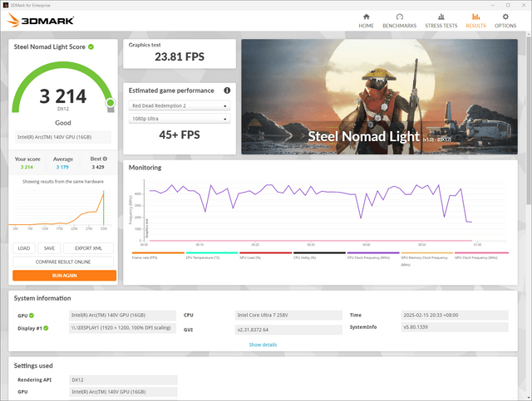Click the SAVE button

click(49, 248)
